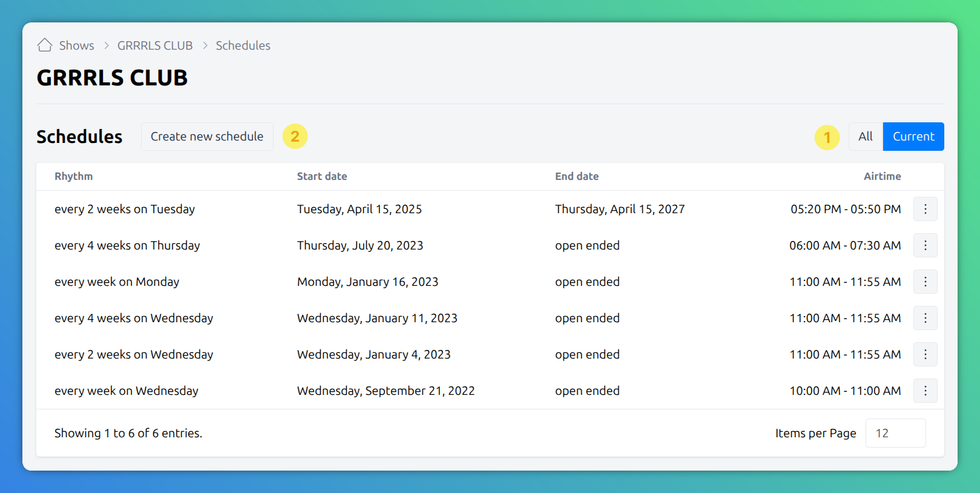
Task: Click the home icon in breadcrumb
Action: tap(45, 45)
